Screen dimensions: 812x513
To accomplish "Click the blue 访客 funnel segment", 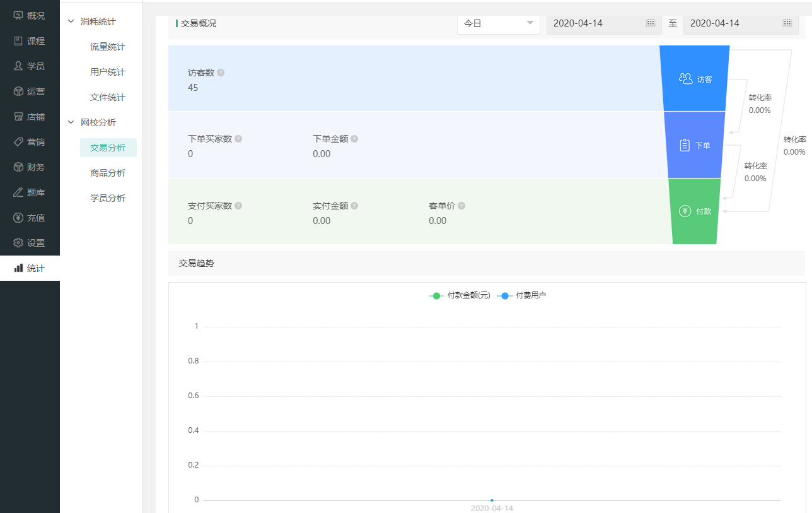I will [695, 78].
